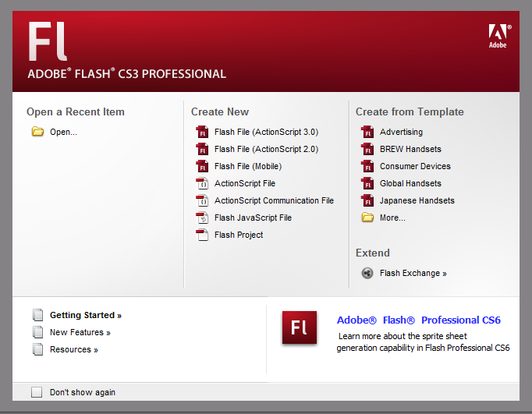Open a file via Open... link
The image size is (532, 414).
63,132
